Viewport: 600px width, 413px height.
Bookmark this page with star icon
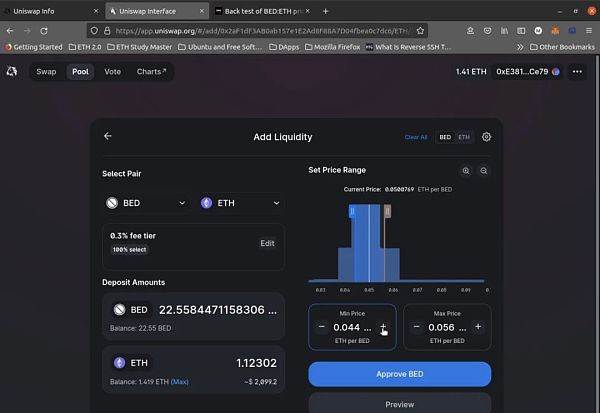coord(420,31)
